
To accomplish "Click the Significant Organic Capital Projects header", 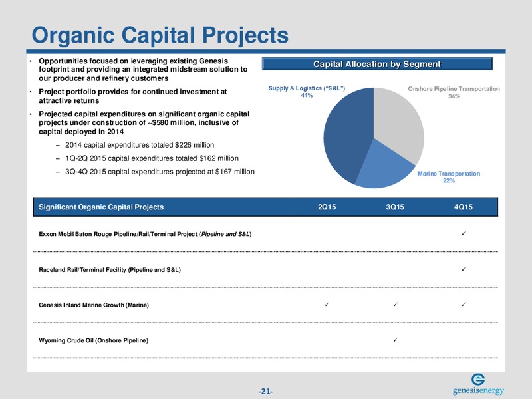I will pos(101,207).
